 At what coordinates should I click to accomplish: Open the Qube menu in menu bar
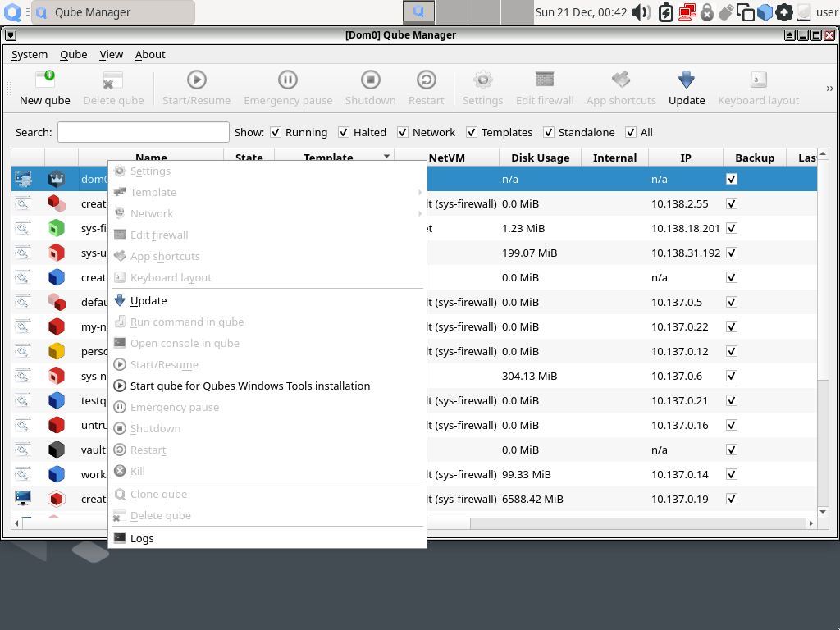73,54
